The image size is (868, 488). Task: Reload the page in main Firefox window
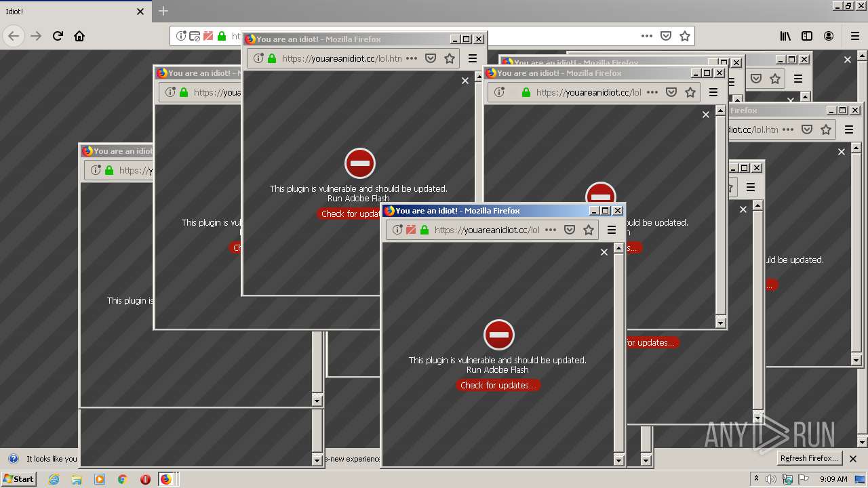(58, 36)
